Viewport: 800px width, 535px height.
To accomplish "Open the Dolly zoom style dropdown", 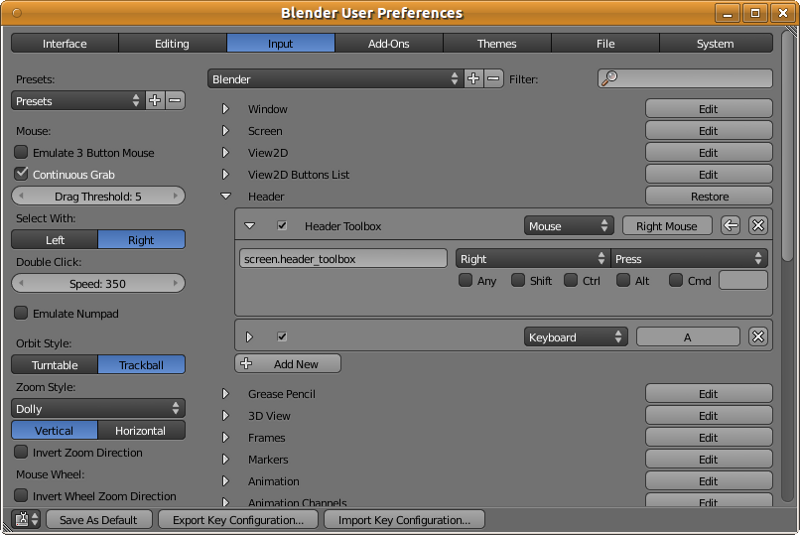I will click(x=98, y=409).
